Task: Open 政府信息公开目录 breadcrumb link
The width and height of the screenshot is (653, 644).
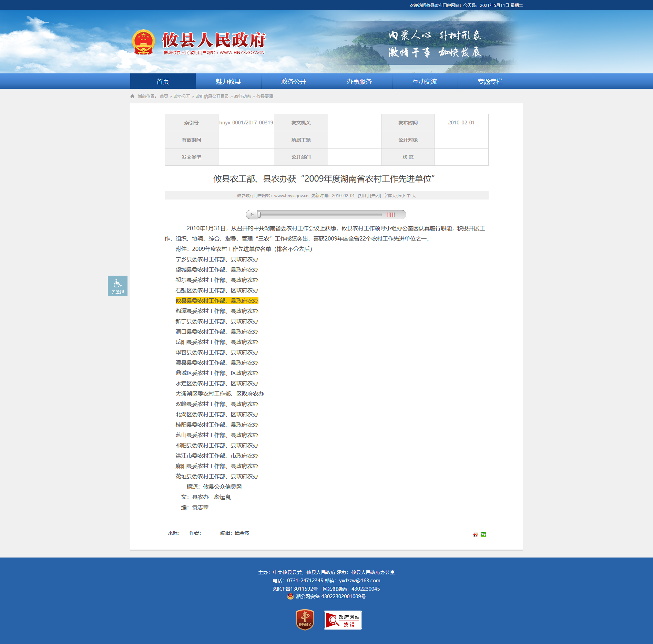Action: tap(212, 96)
